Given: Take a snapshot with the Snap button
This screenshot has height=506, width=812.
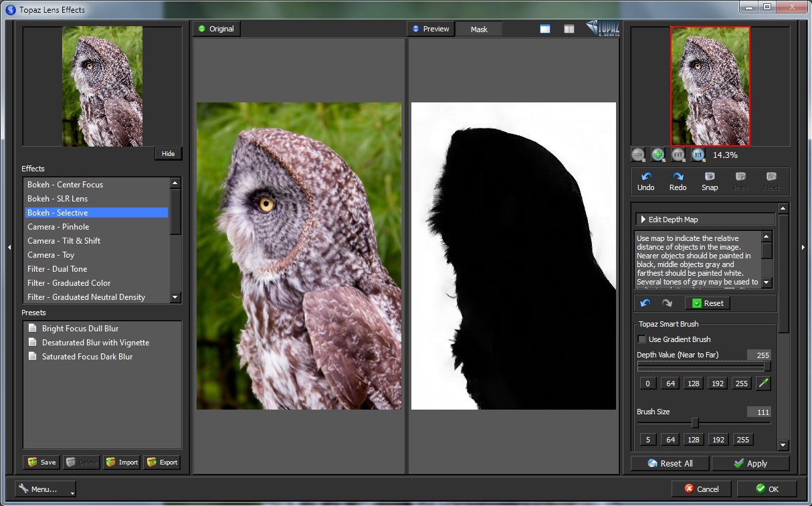Looking at the screenshot, I should coord(710,181).
